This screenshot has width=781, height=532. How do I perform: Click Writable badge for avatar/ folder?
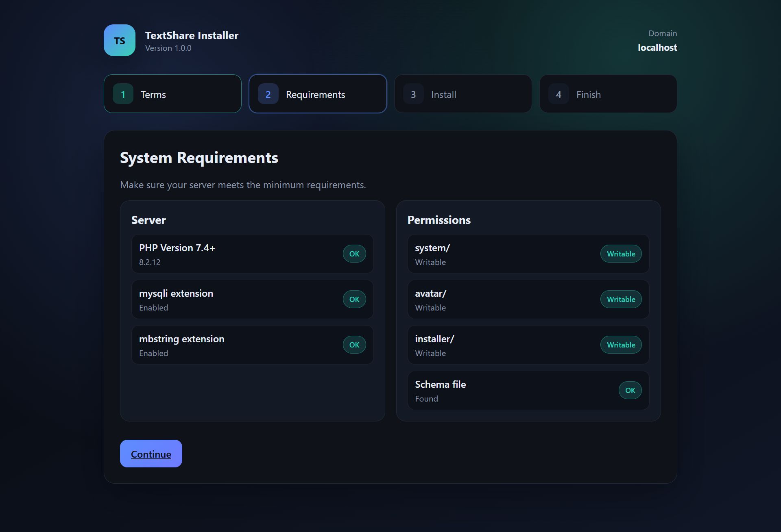[x=621, y=299]
